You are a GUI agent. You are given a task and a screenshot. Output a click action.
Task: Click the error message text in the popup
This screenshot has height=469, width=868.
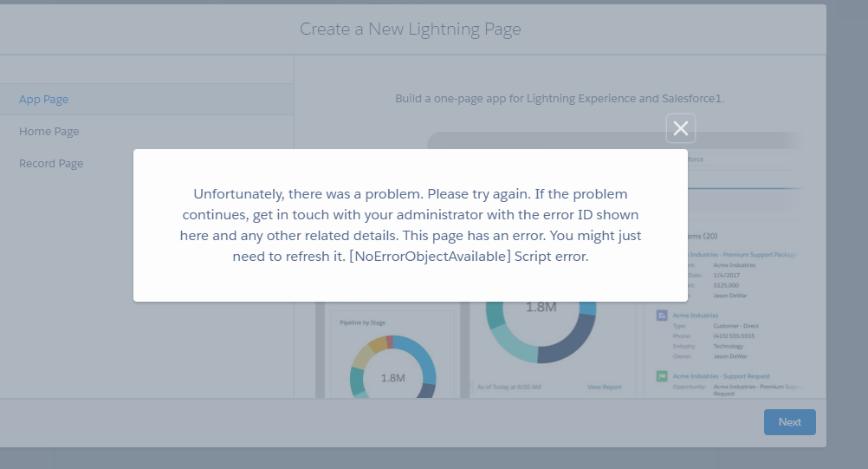coord(411,225)
